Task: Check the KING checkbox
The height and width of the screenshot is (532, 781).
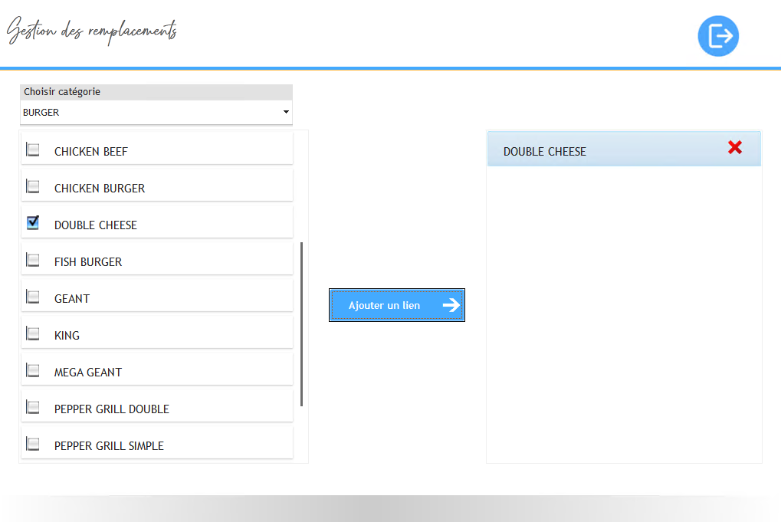Action: pos(33,334)
